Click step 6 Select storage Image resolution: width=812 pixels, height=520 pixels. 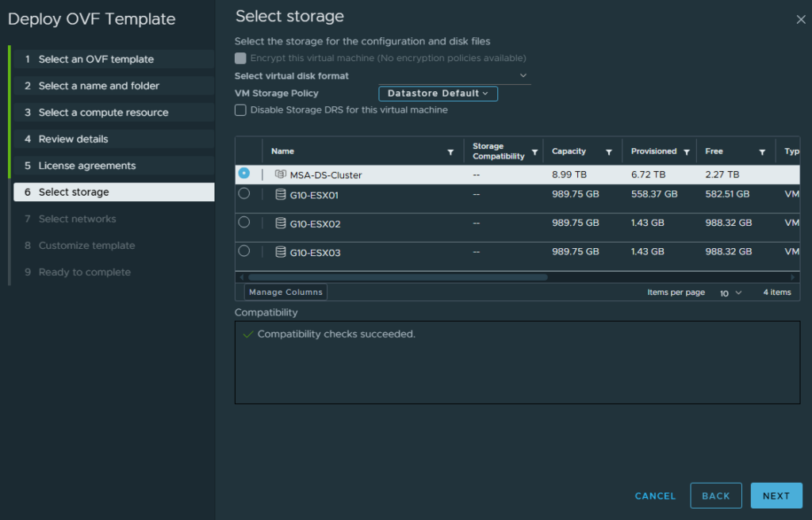pyautogui.click(x=114, y=192)
